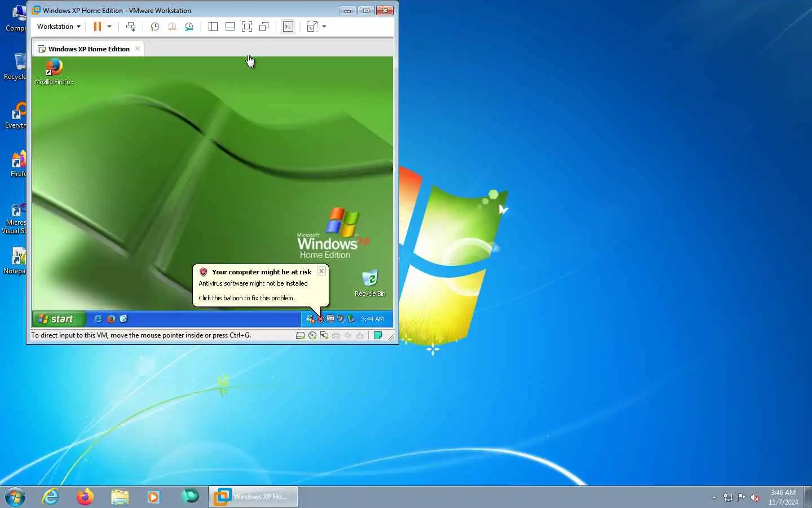This screenshot has height=508, width=812.
Task: Click the Windows 7 clock showing 3:46 AM
Action: click(x=783, y=497)
